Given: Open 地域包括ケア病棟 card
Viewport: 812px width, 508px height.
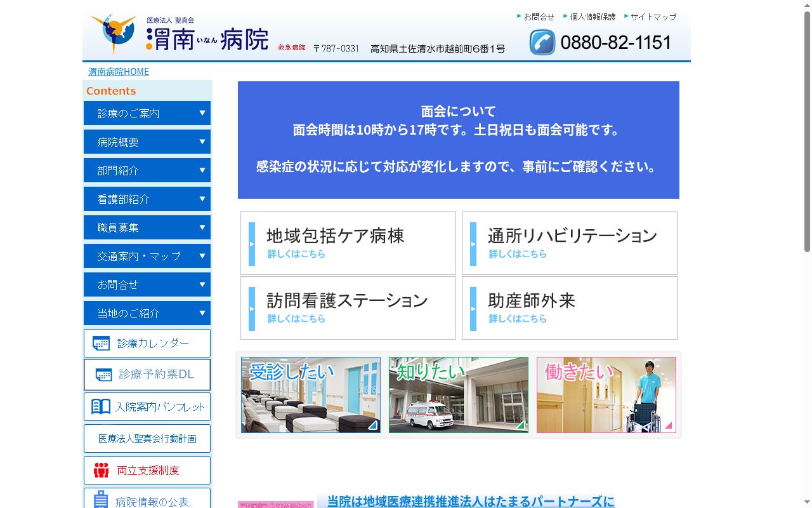Looking at the screenshot, I should (348, 243).
